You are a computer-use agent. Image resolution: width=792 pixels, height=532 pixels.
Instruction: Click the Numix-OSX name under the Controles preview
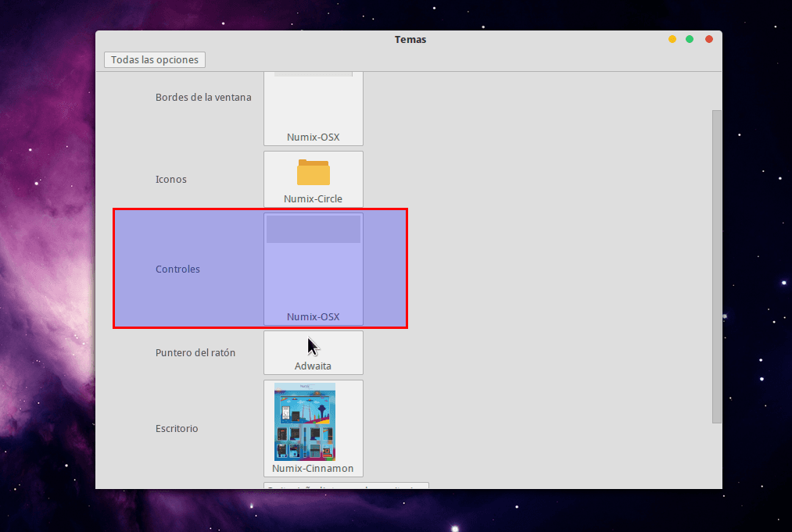(x=313, y=316)
